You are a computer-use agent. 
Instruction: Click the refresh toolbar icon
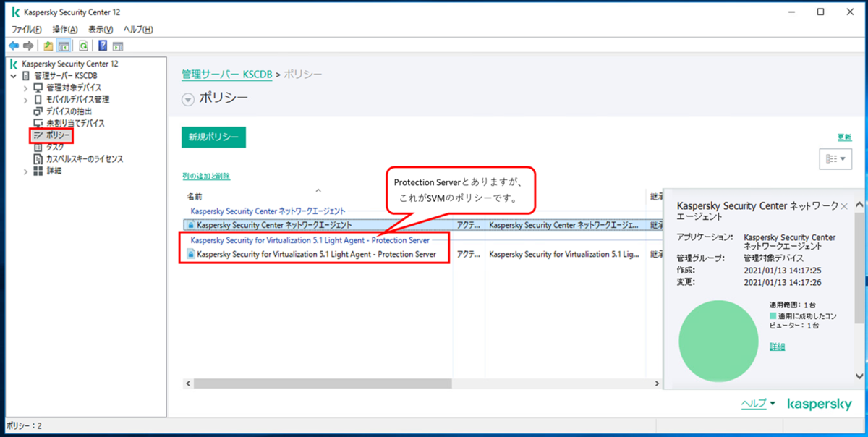83,46
